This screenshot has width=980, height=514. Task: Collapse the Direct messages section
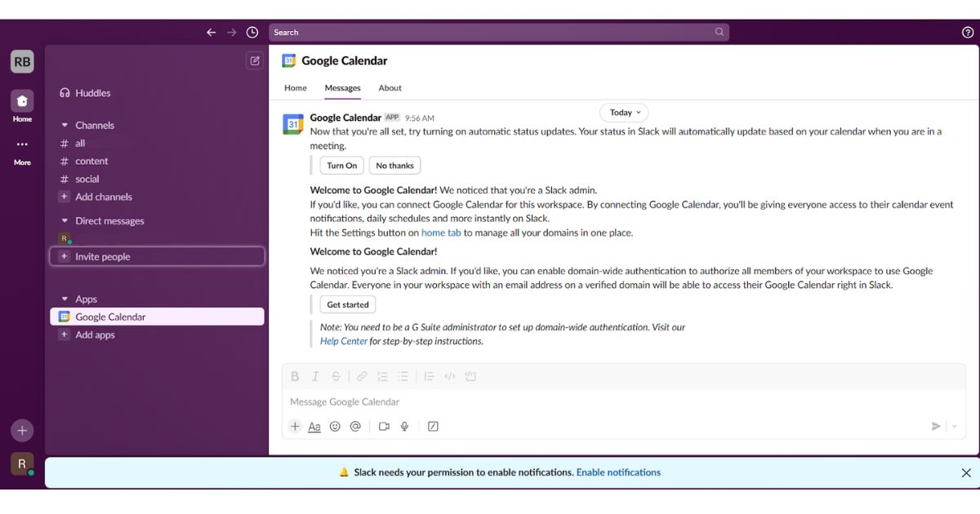(65, 221)
